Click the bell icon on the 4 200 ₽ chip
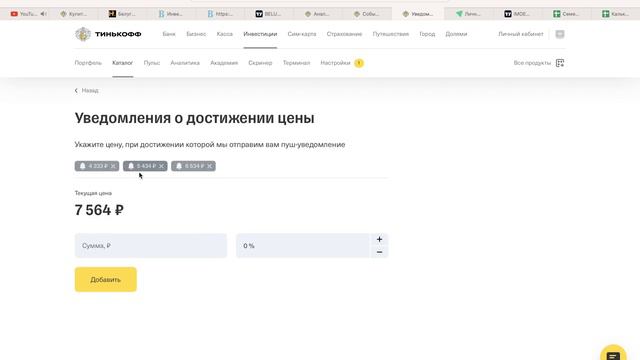The width and height of the screenshot is (640, 360). [x=82, y=166]
